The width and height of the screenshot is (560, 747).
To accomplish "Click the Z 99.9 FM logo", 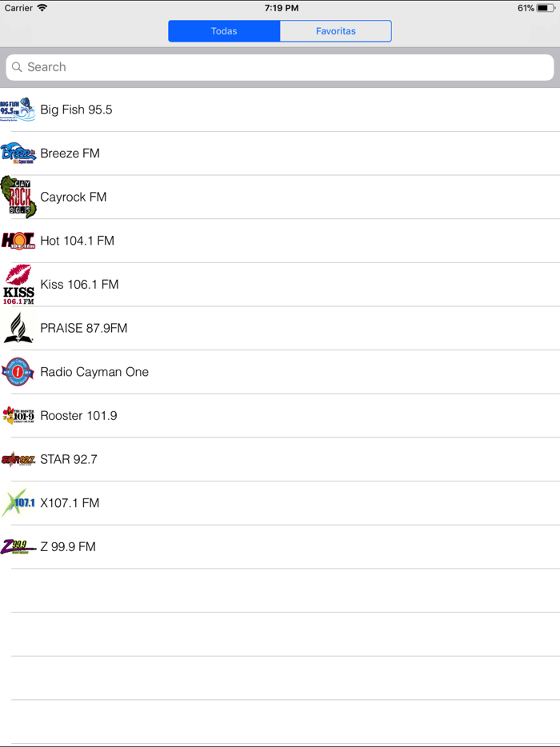I will pos(18,546).
